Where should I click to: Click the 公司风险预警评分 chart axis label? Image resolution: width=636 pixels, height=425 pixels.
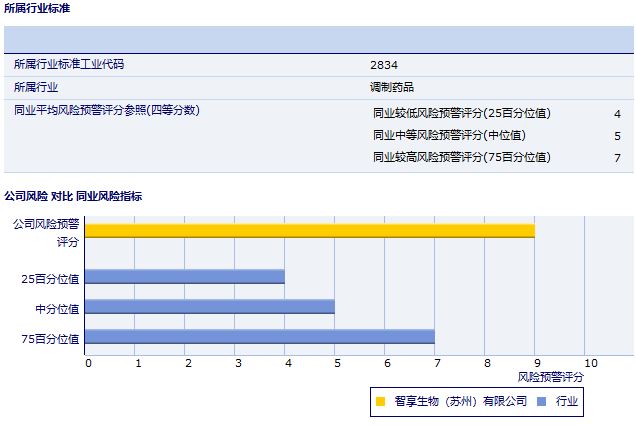tap(46, 233)
